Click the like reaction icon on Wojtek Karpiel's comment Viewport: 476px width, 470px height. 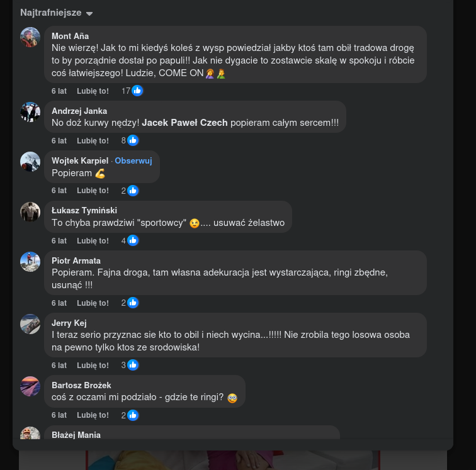pyautogui.click(x=133, y=191)
